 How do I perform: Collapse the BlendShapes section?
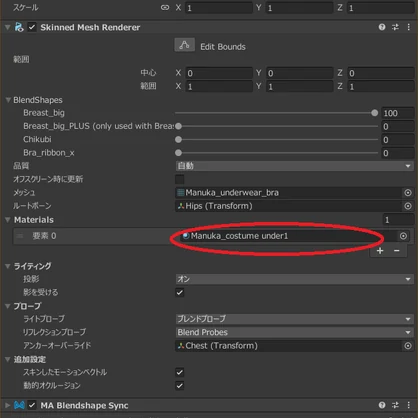(x=8, y=100)
